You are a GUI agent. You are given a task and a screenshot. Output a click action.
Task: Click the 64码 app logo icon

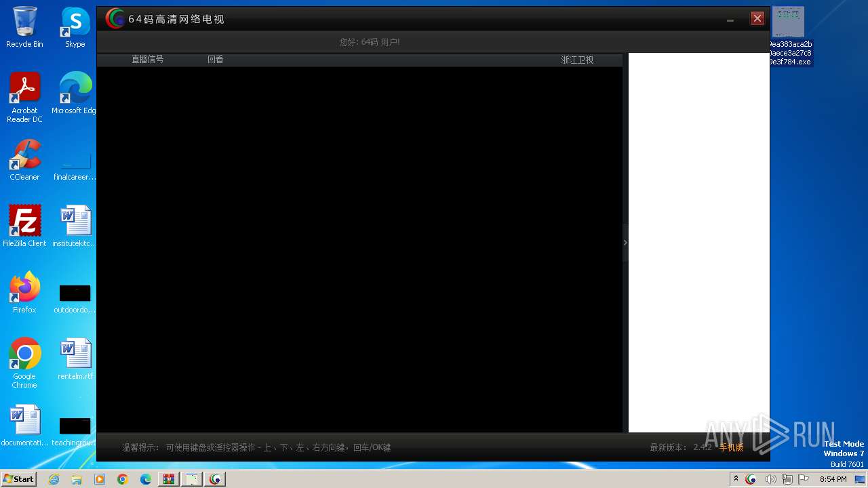pos(115,19)
